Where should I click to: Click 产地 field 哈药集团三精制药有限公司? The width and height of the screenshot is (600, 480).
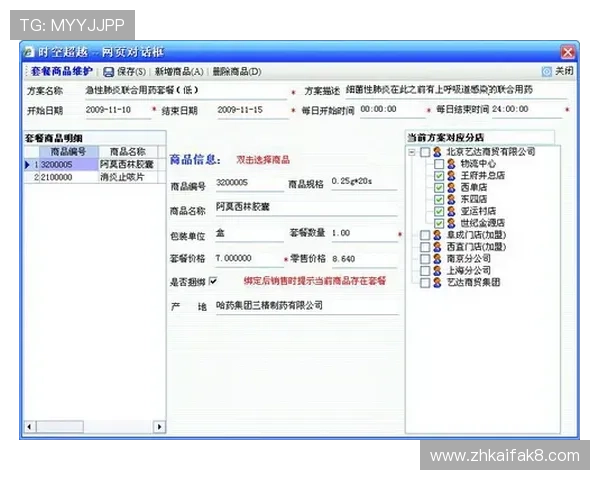(307, 306)
